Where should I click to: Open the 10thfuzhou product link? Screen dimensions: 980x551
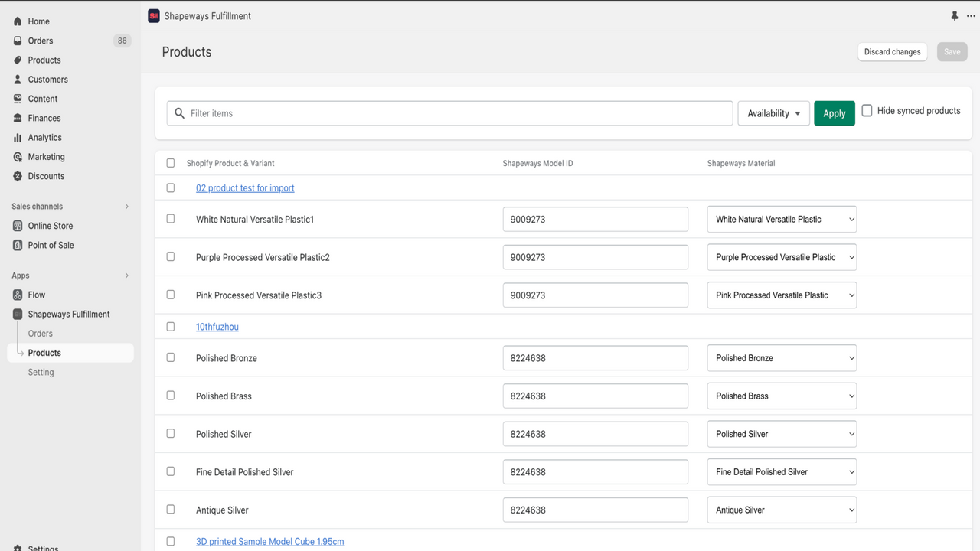217,326
